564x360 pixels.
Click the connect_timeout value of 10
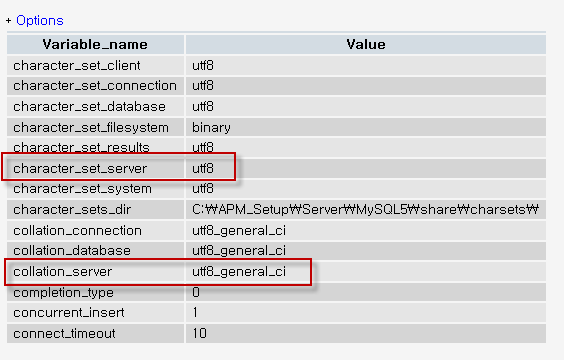pyautogui.click(x=199, y=333)
